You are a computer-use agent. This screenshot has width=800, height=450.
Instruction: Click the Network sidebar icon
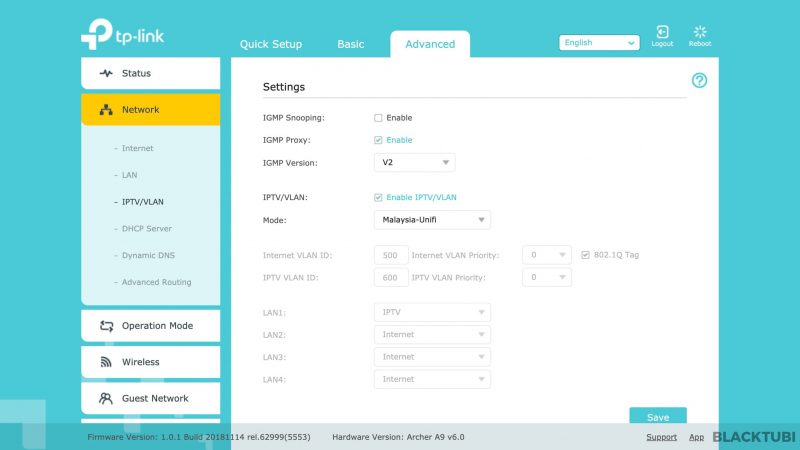tap(106, 110)
